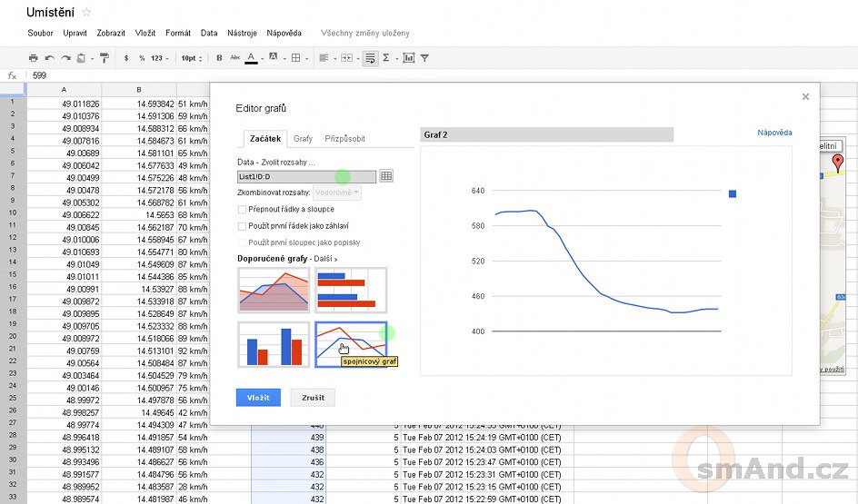Viewport: 858px width, 504px height.
Task: Open the Zobrazit menu
Action: [111, 33]
